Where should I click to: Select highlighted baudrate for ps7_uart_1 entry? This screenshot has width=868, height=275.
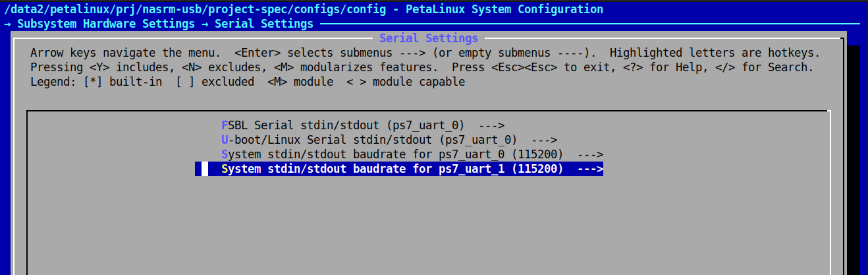point(399,169)
